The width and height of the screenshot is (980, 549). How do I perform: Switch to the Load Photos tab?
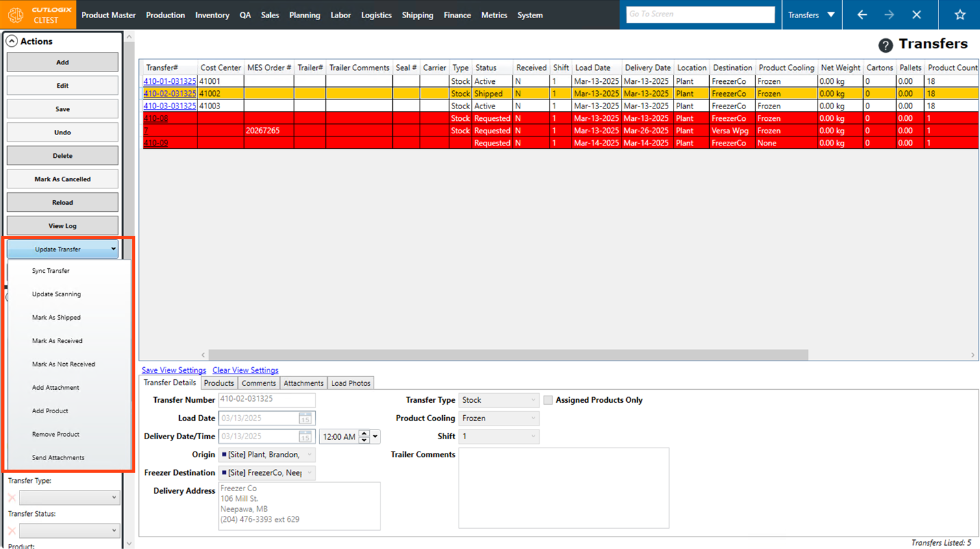pyautogui.click(x=351, y=383)
